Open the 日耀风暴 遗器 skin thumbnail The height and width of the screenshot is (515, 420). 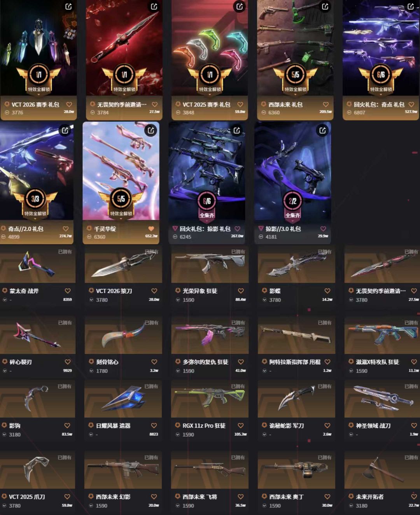click(x=123, y=399)
